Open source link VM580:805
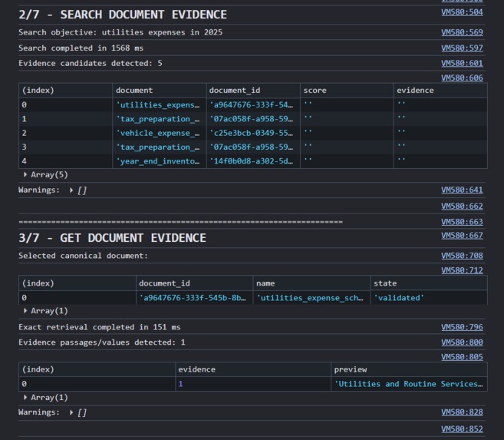This screenshot has height=440, width=504. point(462,357)
